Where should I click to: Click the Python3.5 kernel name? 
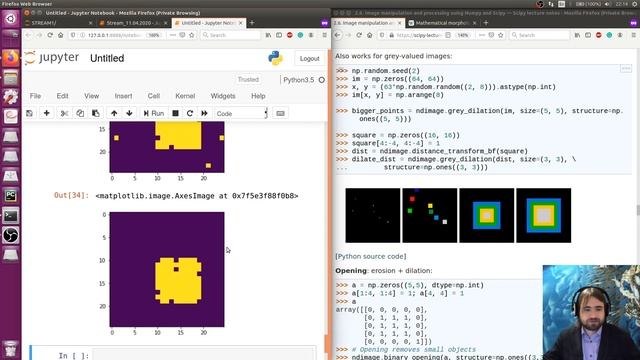[x=299, y=80]
